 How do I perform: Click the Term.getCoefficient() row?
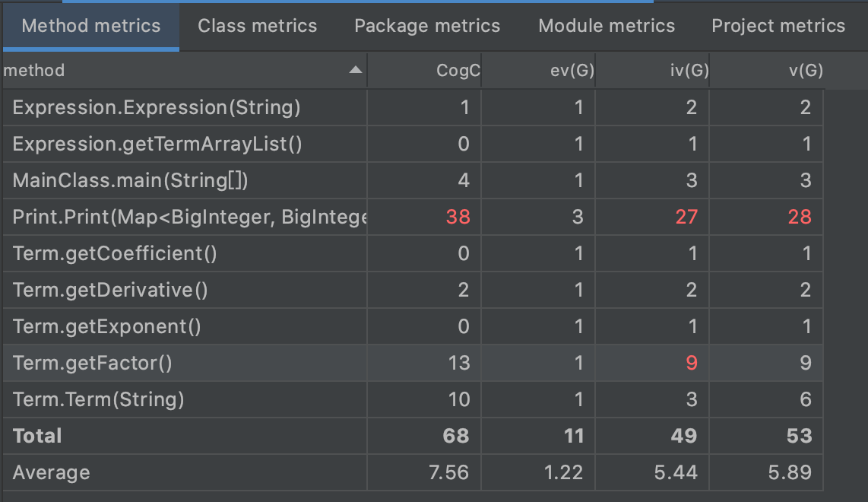115,253
